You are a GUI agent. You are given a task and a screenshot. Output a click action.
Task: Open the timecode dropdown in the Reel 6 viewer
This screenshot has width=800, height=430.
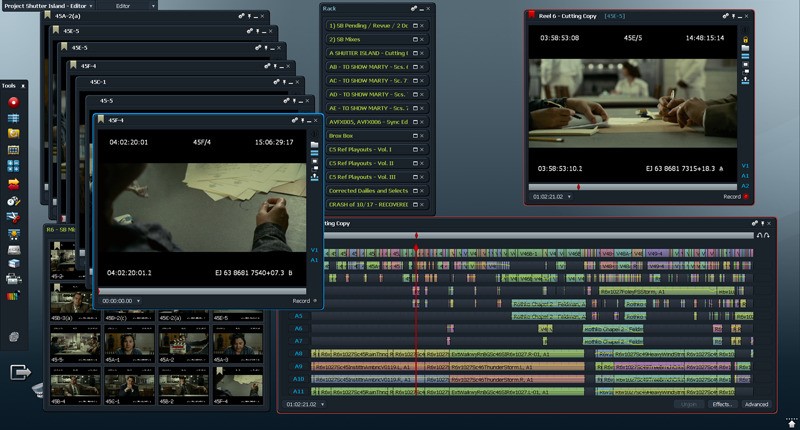(551, 197)
